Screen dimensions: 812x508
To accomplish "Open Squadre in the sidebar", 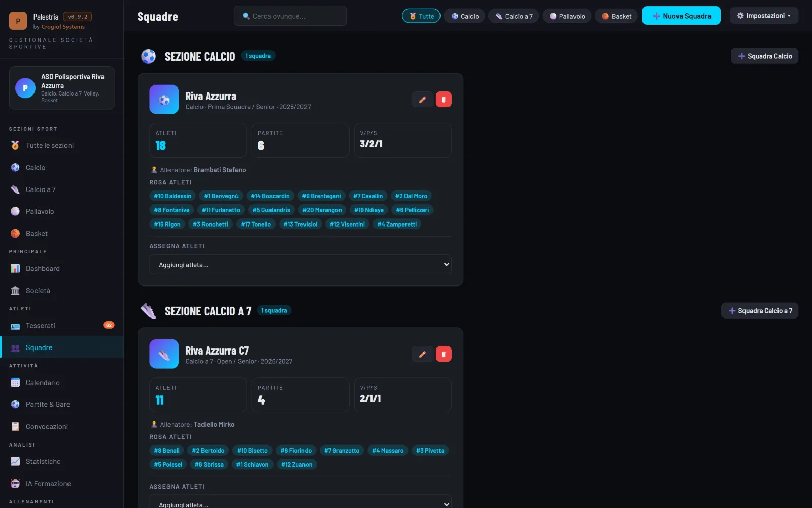I will (x=62, y=347).
